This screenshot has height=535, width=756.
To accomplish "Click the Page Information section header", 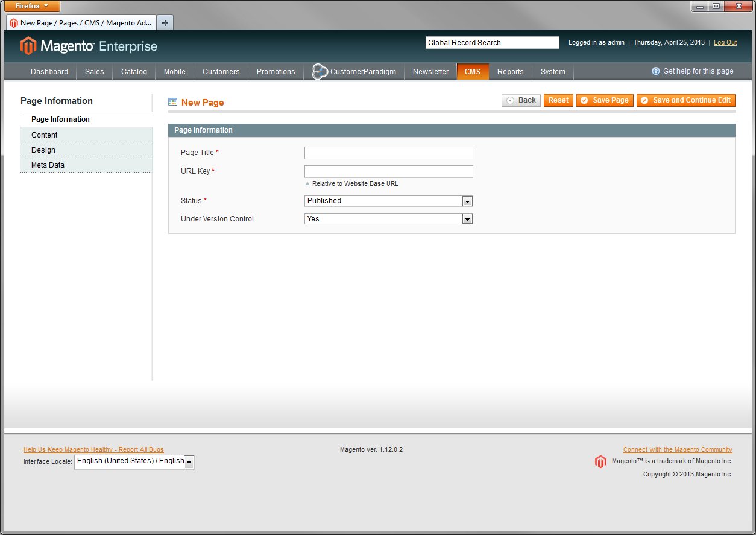I will [x=452, y=130].
